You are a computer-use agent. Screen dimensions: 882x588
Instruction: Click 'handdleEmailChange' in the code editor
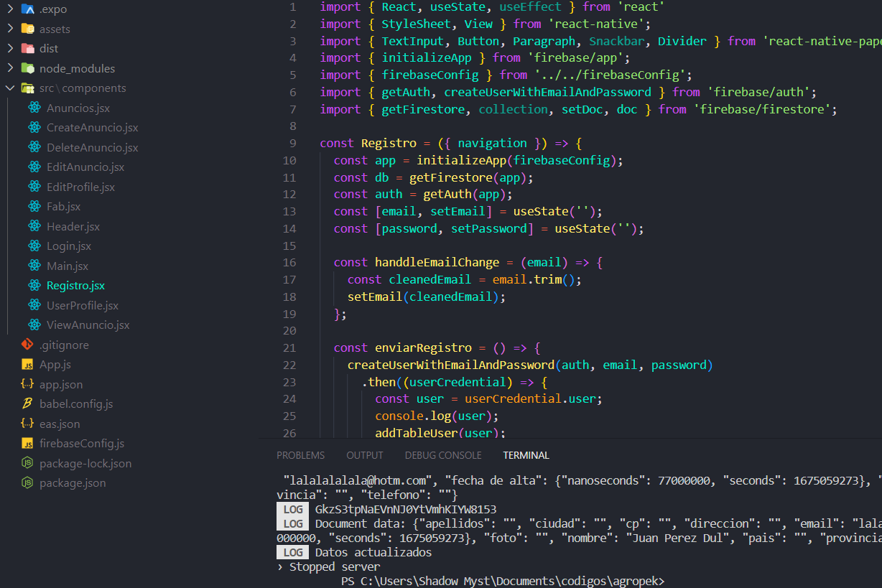[437, 263]
